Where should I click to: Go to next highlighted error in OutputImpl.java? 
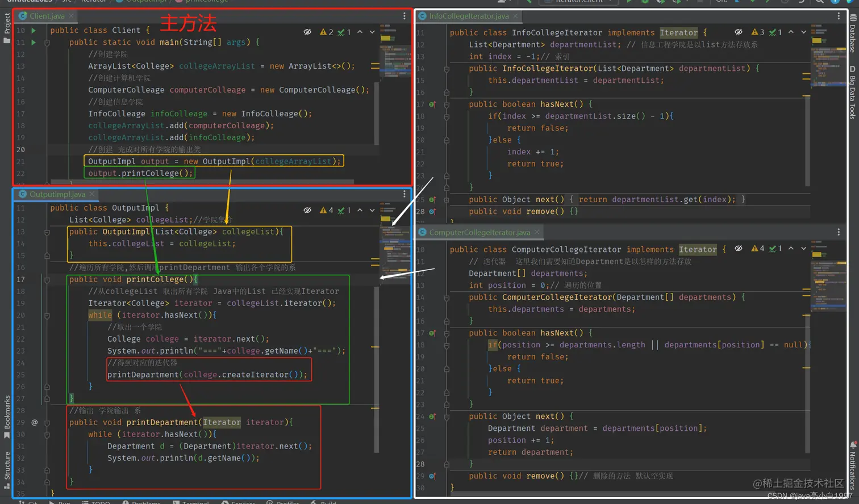coord(372,210)
